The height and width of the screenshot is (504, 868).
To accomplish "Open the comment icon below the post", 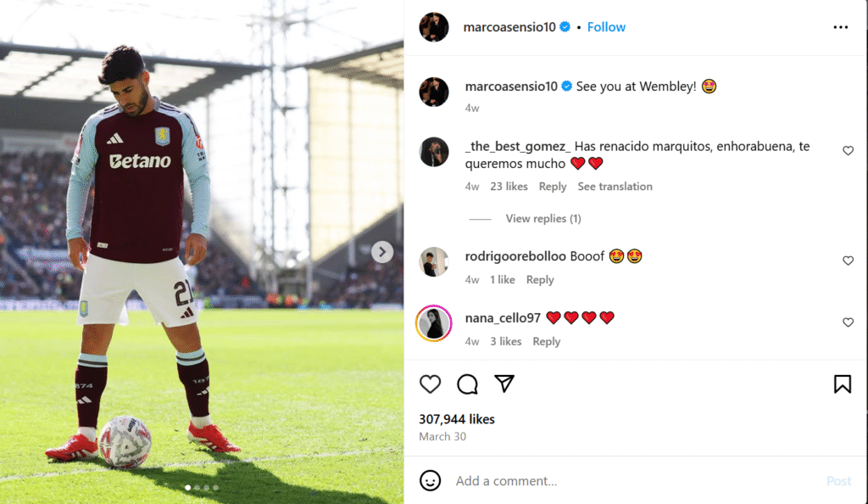I will (x=467, y=384).
